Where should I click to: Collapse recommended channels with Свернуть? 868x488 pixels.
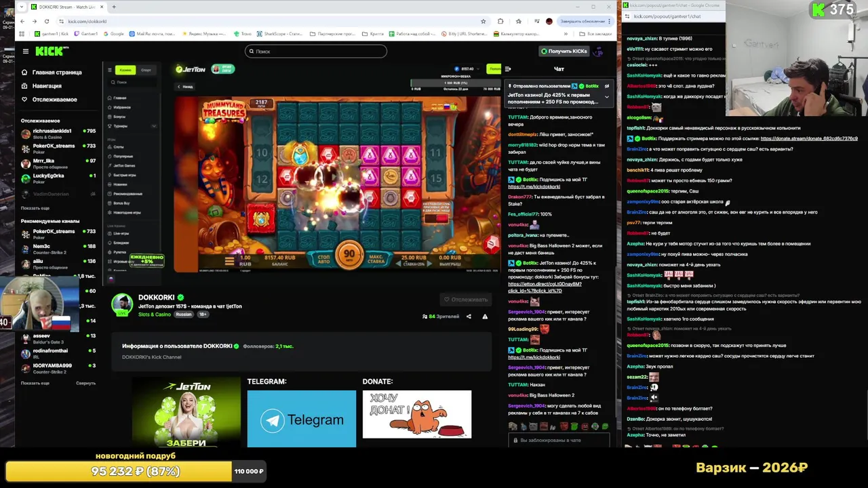[85, 383]
